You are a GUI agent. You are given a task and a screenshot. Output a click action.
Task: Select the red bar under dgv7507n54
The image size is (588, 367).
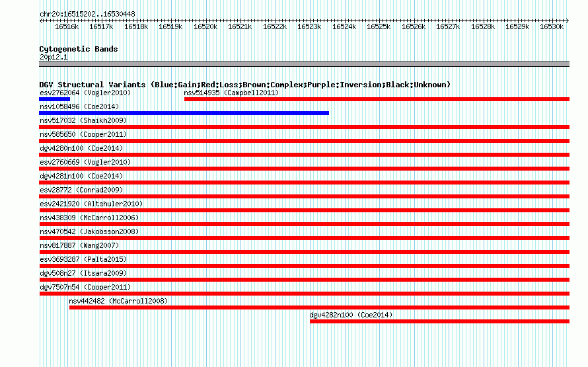(304, 294)
